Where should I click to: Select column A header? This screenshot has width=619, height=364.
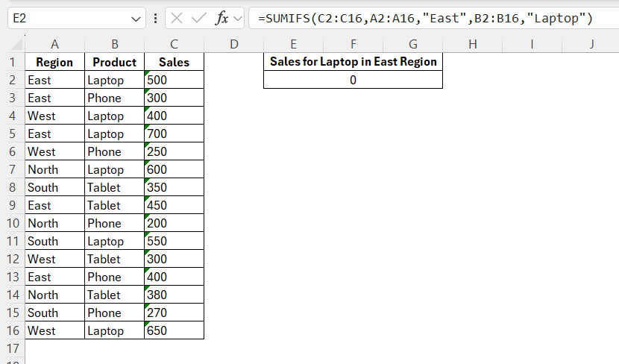(54, 44)
